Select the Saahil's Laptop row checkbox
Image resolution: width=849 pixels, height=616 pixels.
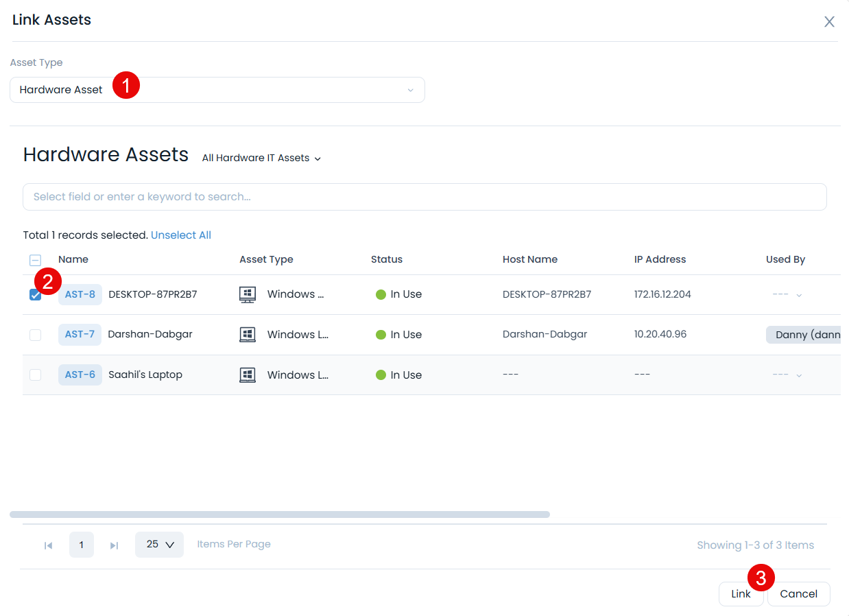35,375
